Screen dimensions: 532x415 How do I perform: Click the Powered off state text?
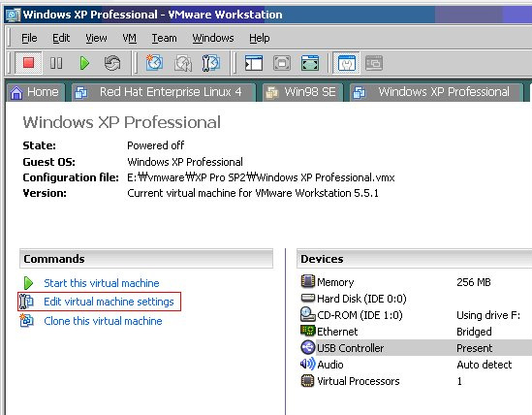(155, 145)
